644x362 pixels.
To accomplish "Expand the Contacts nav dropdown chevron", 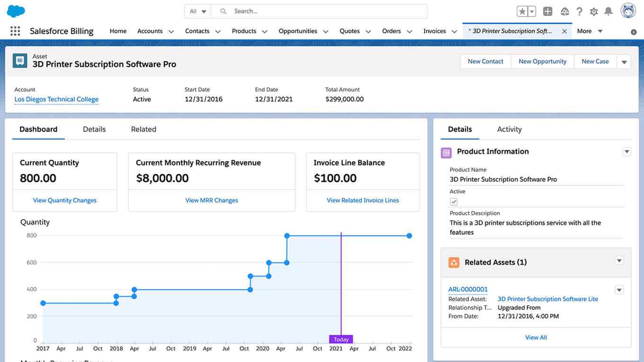I will (218, 32).
